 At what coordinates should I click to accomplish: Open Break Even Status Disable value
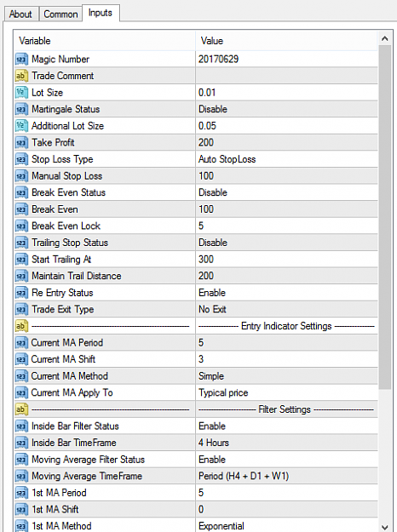coord(286,192)
